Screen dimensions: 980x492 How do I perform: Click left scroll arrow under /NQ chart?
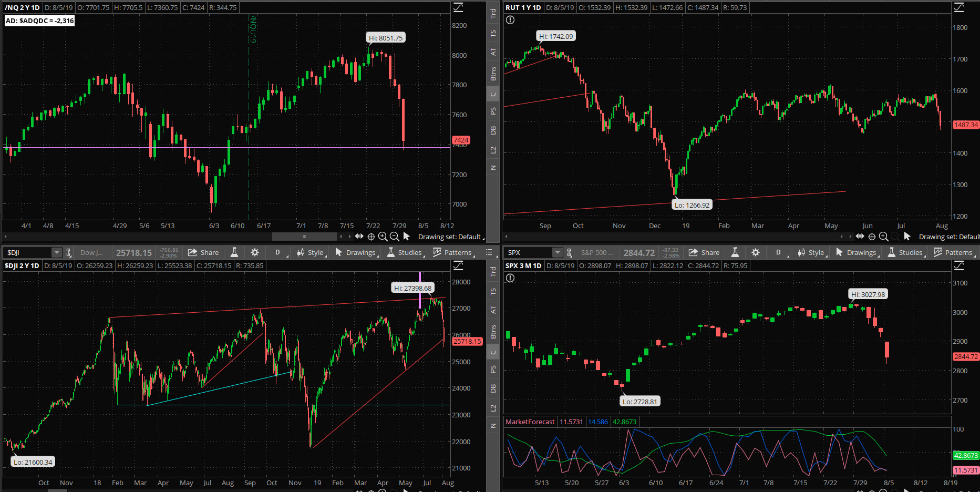coord(6,237)
